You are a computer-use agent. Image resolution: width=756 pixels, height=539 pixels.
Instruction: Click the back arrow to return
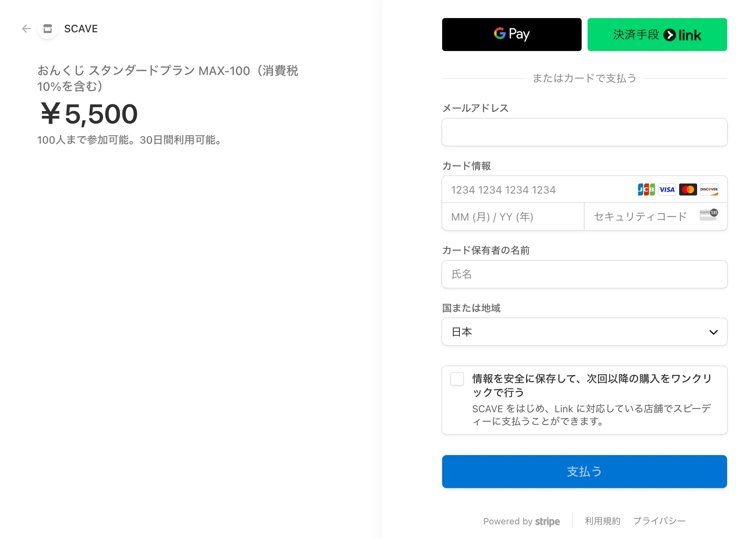(x=26, y=29)
